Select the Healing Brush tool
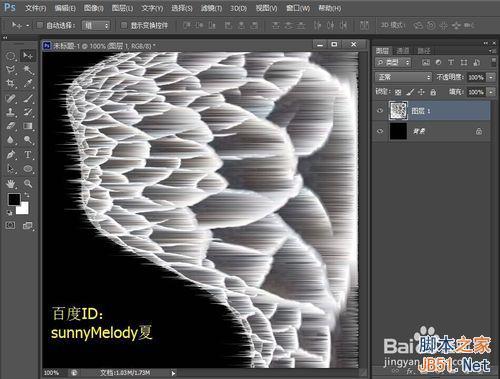 coord(11,98)
